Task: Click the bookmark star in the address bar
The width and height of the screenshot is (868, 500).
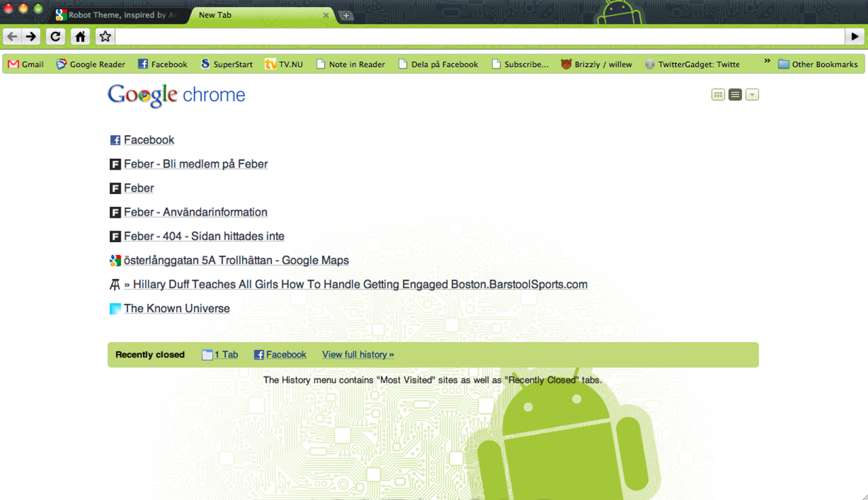Action: (x=105, y=37)
